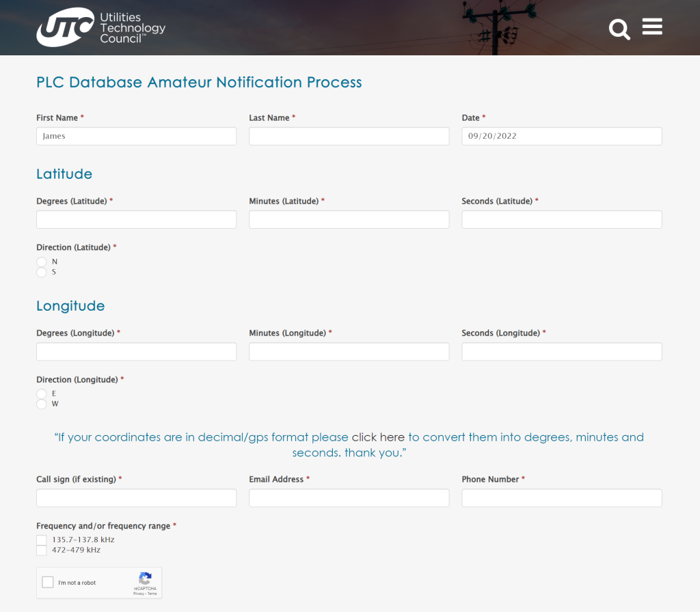Click the Date field showing 09/20/2022
Image resolution: width=700 pixels, height=612 pixels.
(562, 136)
